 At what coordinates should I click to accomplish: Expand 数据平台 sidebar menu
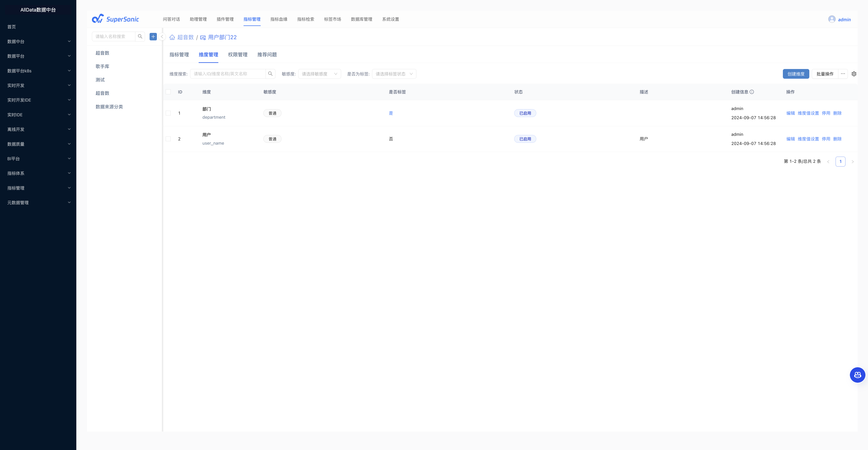coord(38,56)
